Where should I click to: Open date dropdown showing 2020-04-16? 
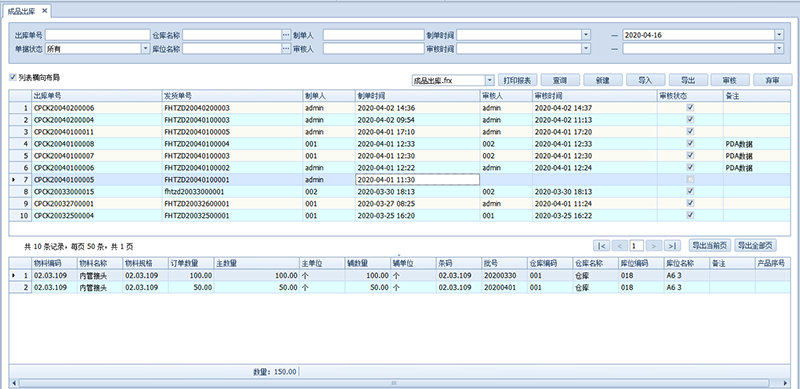click(779, 35)
